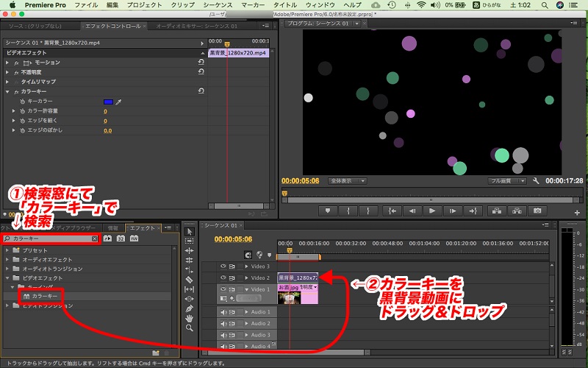Select the Slip tool

(x=190, y=289)
